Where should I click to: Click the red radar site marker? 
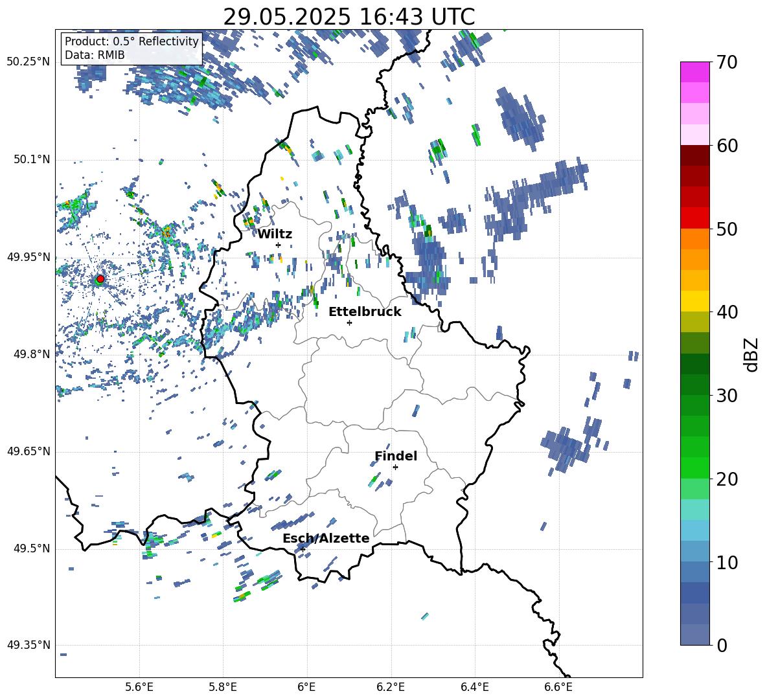click(x=100, y=278)
